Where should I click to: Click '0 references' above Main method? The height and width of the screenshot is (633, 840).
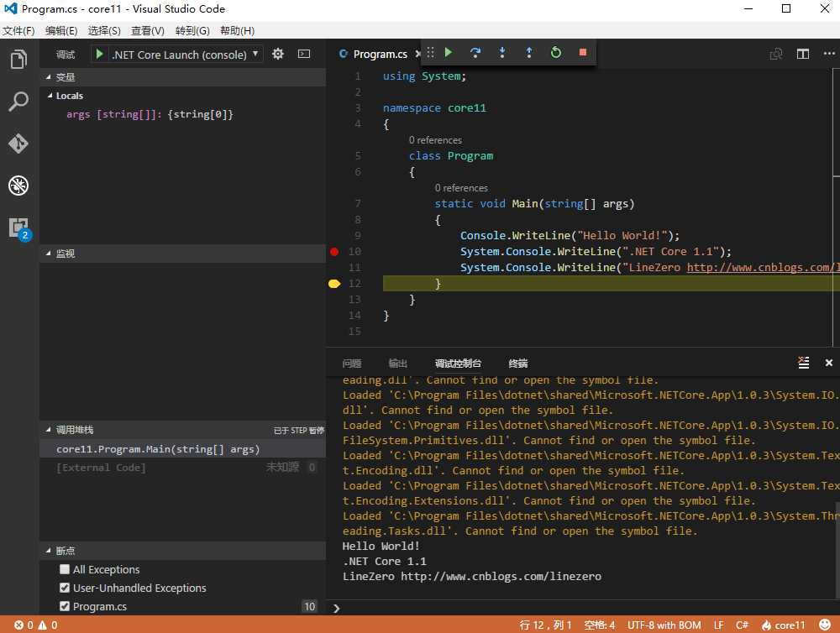coord(461,188)
